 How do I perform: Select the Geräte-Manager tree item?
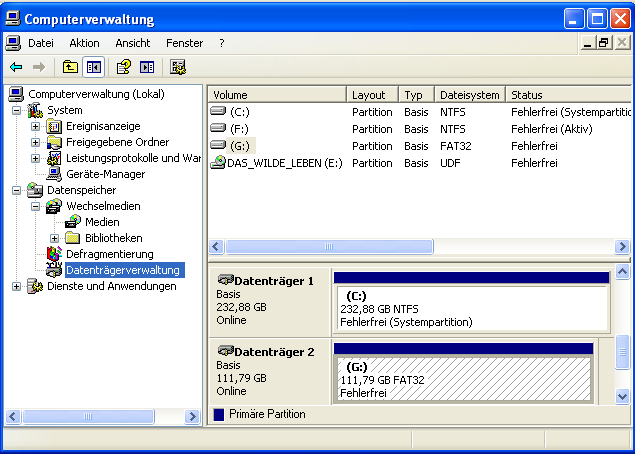(x=105, y=174)
